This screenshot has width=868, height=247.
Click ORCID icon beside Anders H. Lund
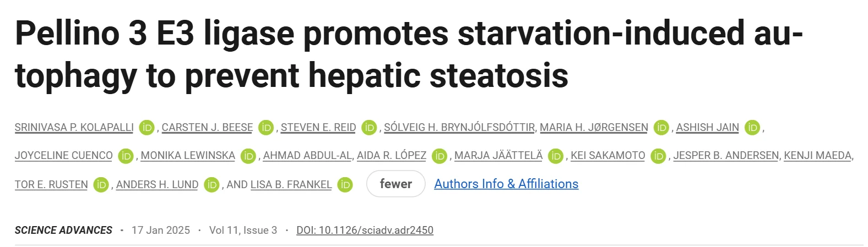pyautogui.click(x=211, y=185)
